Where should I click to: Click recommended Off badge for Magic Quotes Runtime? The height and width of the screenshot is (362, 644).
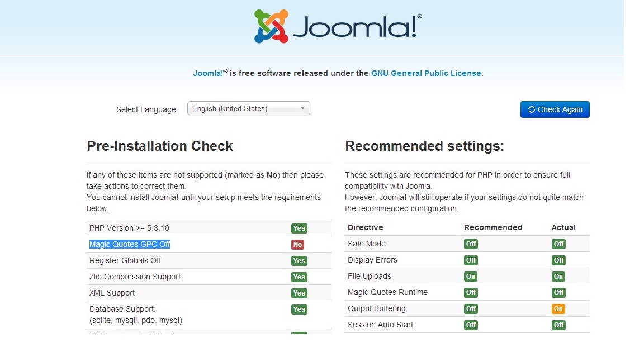coord(471,293)
